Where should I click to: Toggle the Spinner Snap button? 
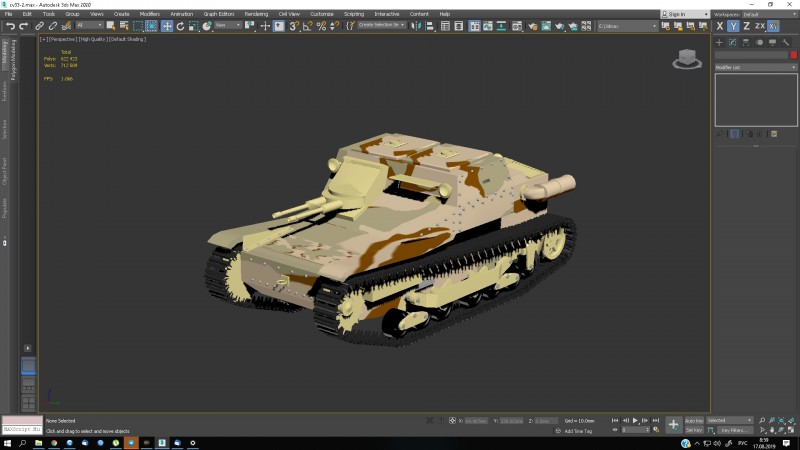[x=334, y=26]
